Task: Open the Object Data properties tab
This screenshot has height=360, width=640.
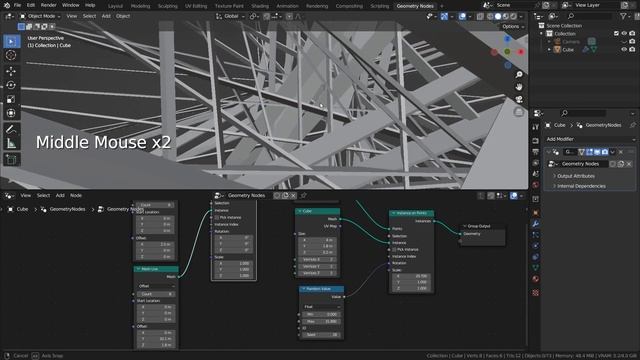Action: [x=536, y=268]
